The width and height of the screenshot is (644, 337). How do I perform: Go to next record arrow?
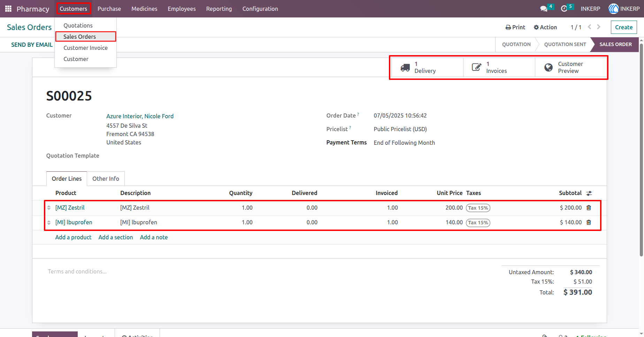tap(599, 27)
